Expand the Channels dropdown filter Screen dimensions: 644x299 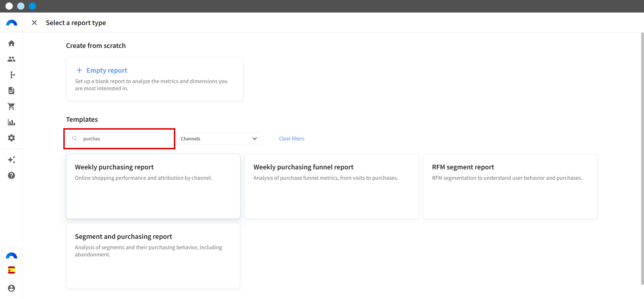point(219,139)
